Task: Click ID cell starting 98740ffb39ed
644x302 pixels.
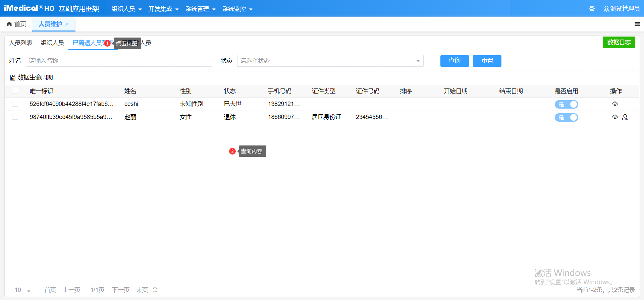Action: click(71, 117)
